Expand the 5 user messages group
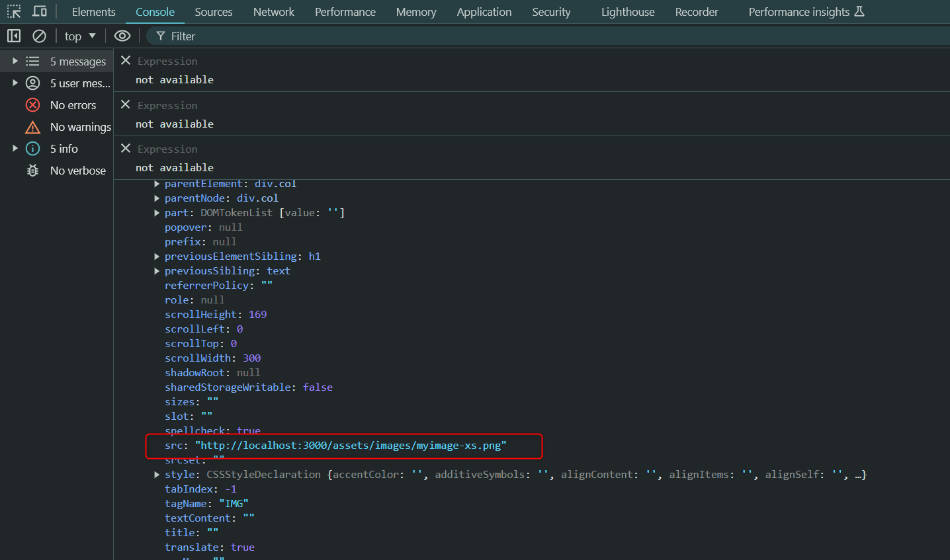950x560 pixels. [x=15, y=83]
